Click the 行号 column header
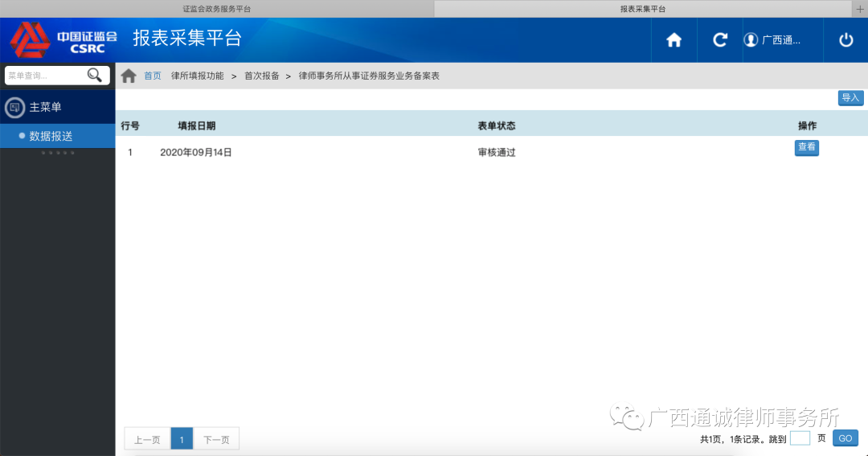The width and height of the screenshot is (868, 456). pyautogui.click(x=130, y=125)
